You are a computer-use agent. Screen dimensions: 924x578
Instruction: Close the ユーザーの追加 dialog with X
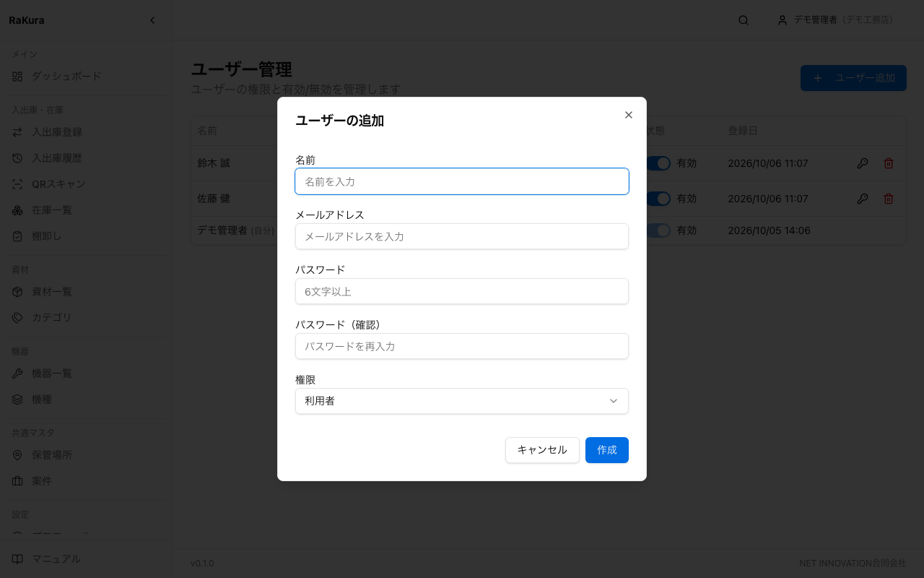click(x=629, y=115)
